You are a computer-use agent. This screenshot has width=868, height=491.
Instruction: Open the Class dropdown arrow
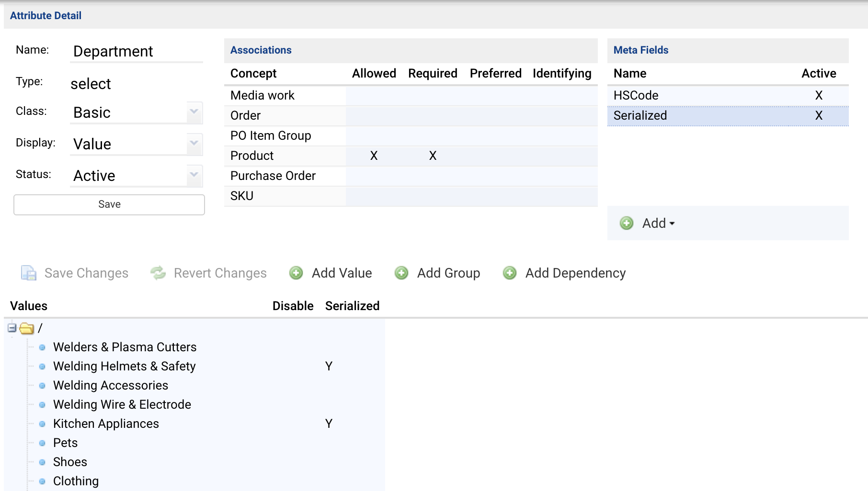(194, 112)
